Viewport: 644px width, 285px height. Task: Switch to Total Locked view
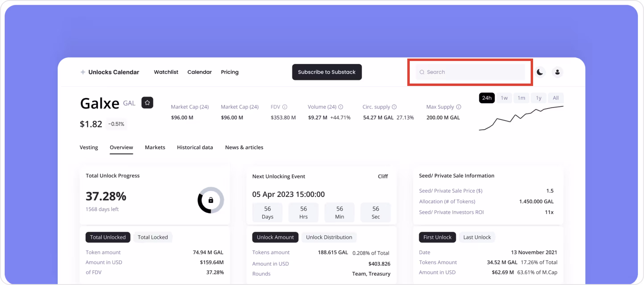pos(153,237)
